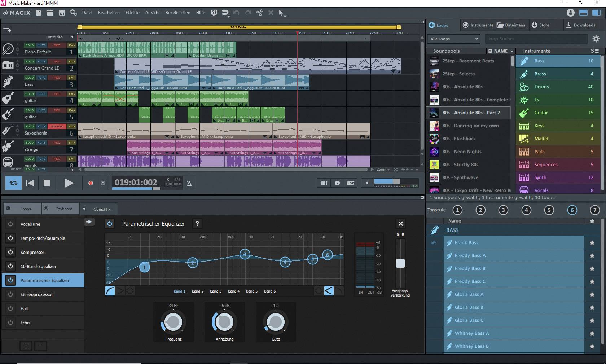Click the MIDI REC button on the Saxophonia track
This screenshot has height=364, width=606.
[x=57, y=126]
